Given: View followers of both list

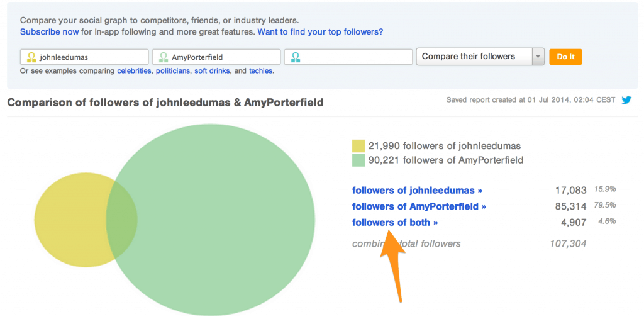Looking at the screenshot, I should click(x=395, y=222).
